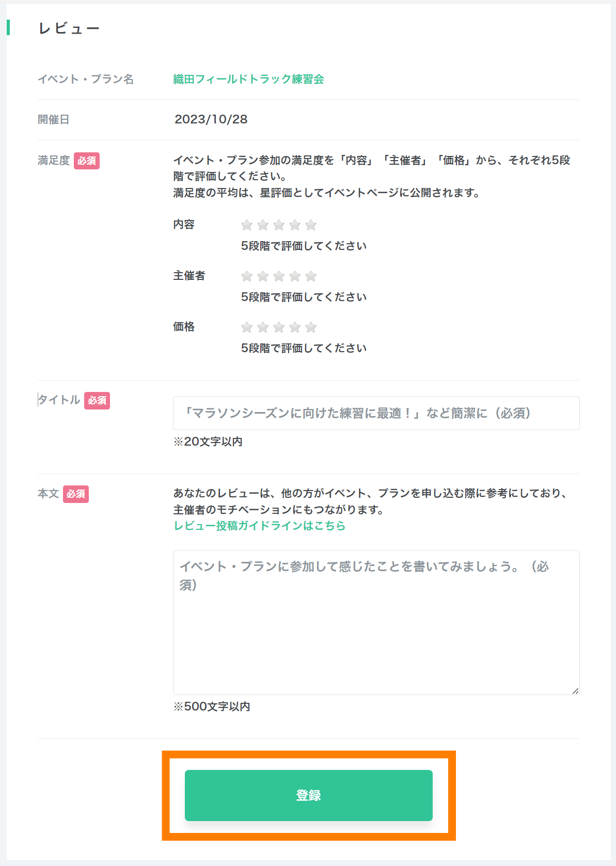Open レビュー投稿ガイドラインはこちら link

coord(259,526)
